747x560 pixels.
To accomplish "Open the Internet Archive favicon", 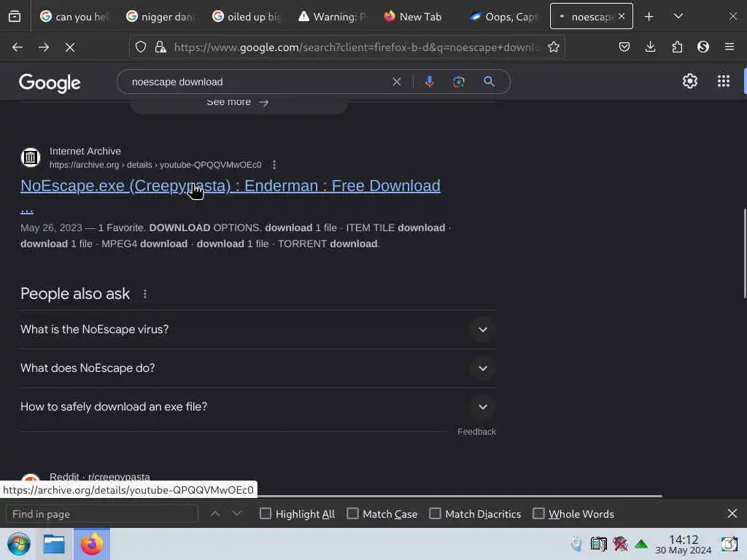I will [31, 157].
